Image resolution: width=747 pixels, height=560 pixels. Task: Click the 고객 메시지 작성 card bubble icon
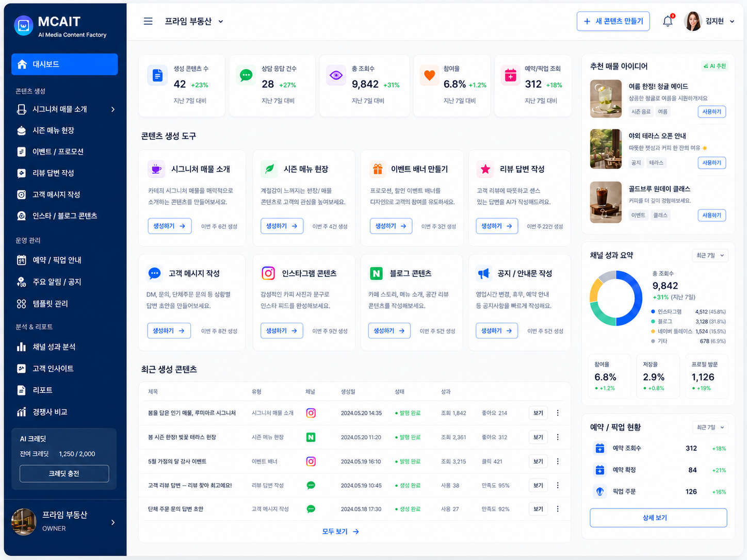point(155,273)
